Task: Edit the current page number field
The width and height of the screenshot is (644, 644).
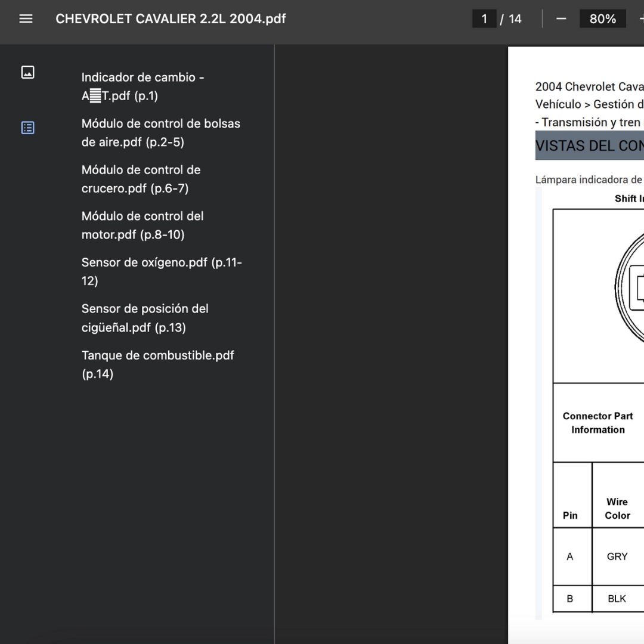Action: (484, 19)
